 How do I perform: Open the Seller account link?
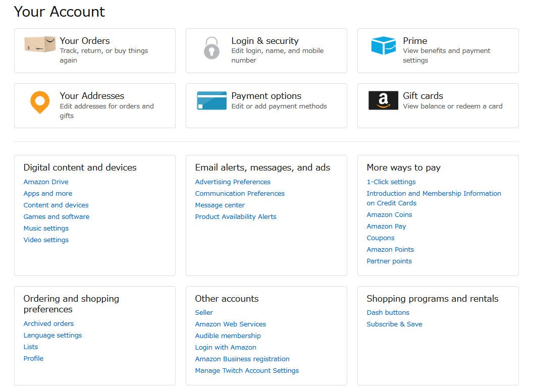point(204,312)
